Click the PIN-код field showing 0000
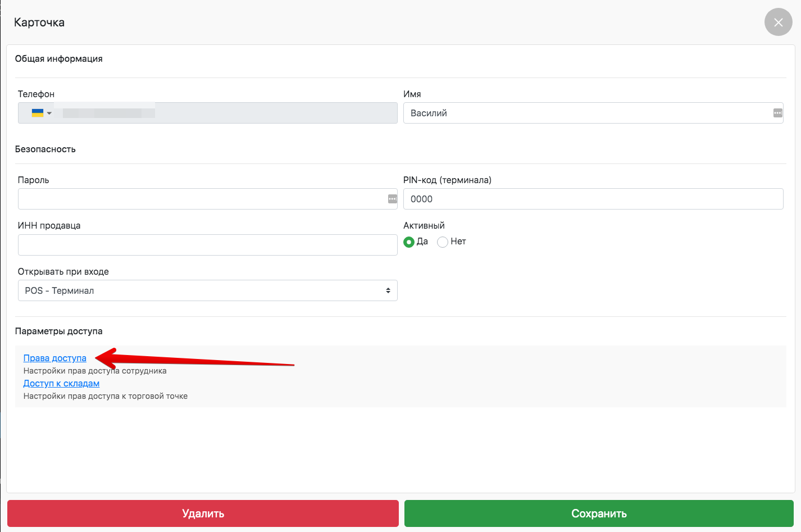The image size is (801, 532). coord(593,199)
